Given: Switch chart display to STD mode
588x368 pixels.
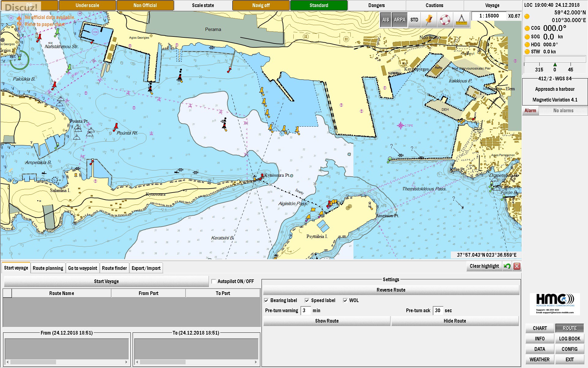Looking at the screenshot, I should 414,20.
